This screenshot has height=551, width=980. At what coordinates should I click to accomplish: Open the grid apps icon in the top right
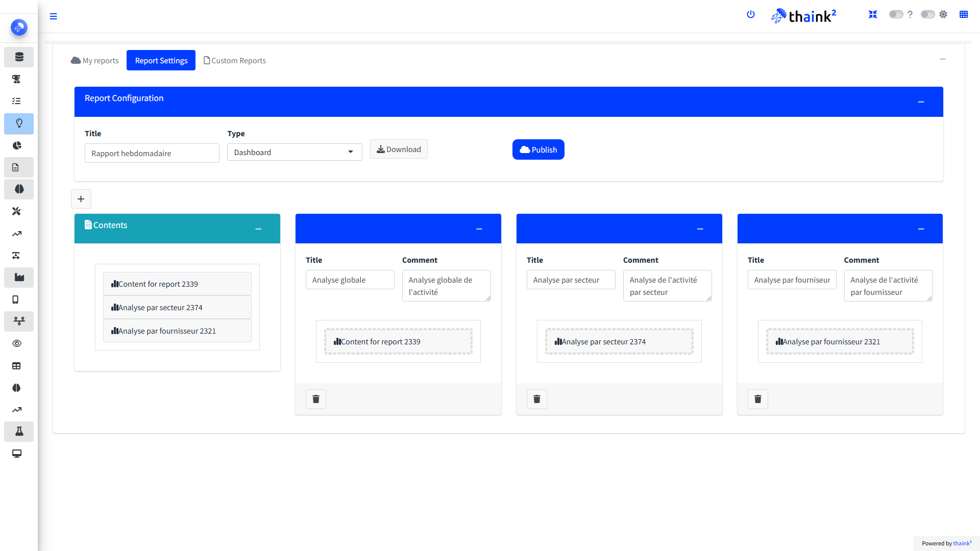(x=963, y=14)
